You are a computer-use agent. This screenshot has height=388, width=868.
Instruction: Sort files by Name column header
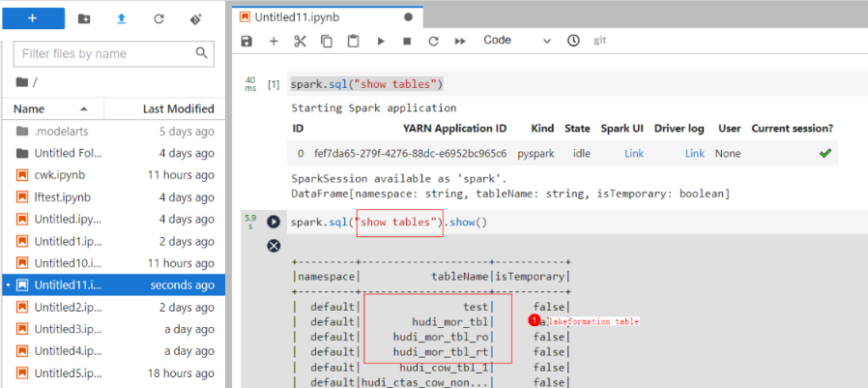(53, 108)
